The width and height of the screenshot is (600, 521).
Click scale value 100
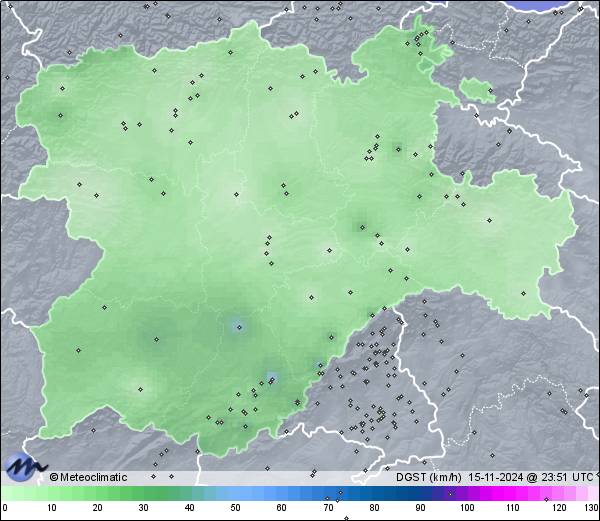click(467, 508)
